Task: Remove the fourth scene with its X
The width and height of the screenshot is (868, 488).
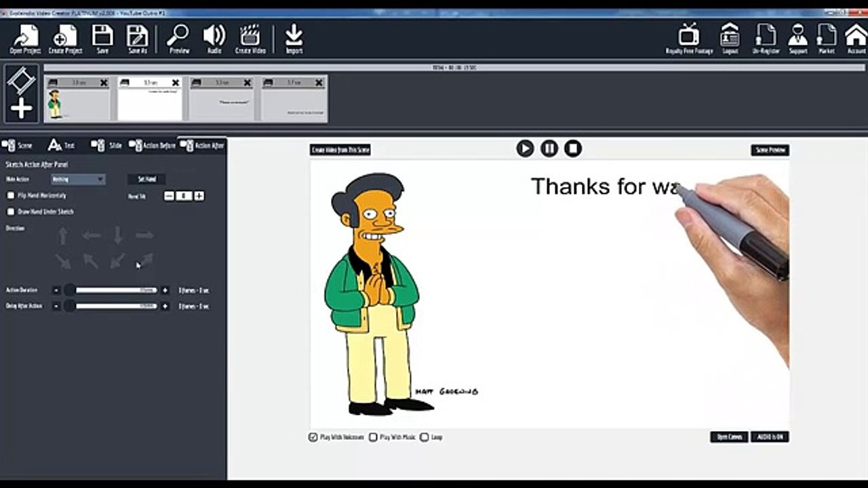Action: tap(319, 83)
